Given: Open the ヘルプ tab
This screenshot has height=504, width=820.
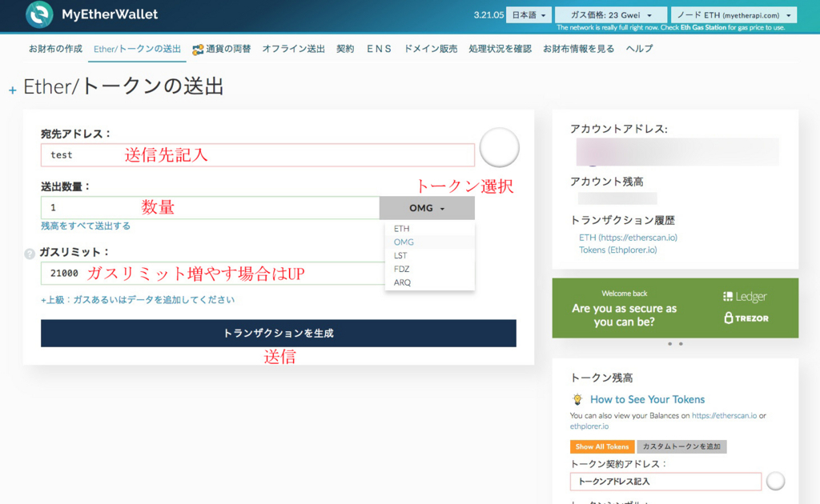Looking at the screenshot, I should pyautogui.click(x=639, y=49).
